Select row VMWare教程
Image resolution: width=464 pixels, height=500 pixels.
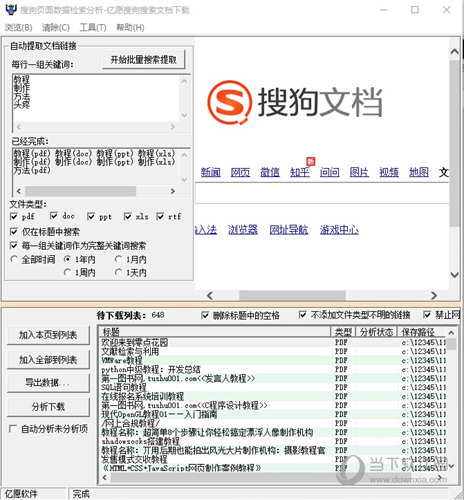point(273,360)
